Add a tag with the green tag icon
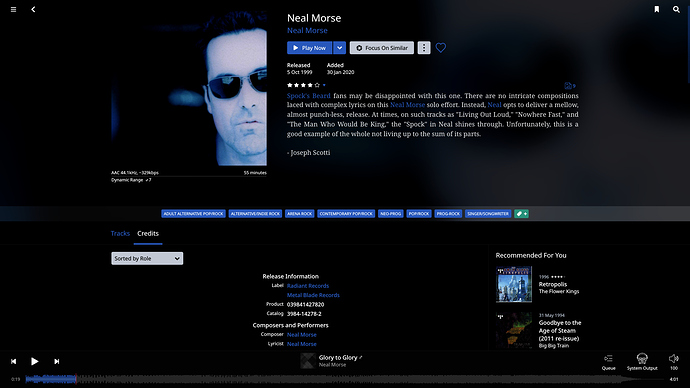Screen dimensions: 690x388 coord(521,214)
